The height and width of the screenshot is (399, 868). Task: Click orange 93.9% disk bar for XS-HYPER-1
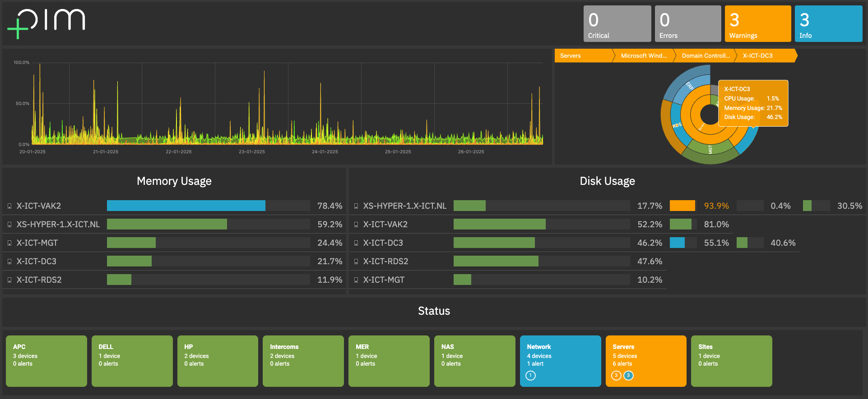pyautogui.click(x=682, y=206)
